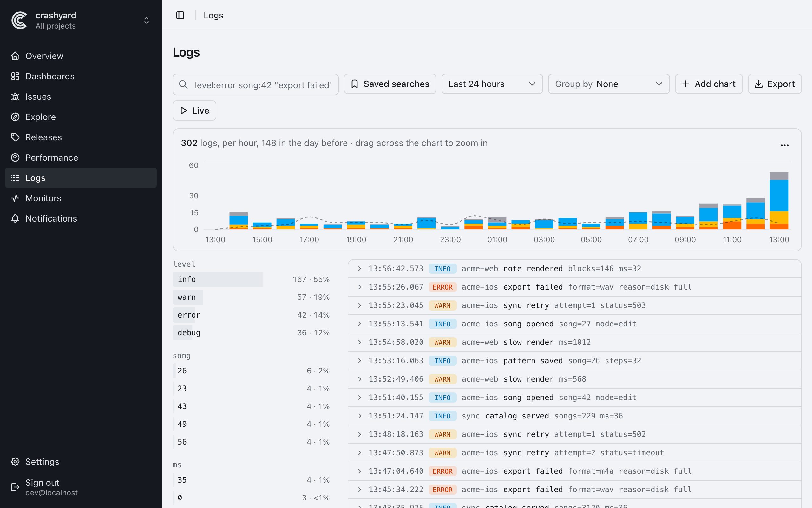Toggle the sidebar panel icon
The width and height of the screenshot is (812, 508).
180,15
